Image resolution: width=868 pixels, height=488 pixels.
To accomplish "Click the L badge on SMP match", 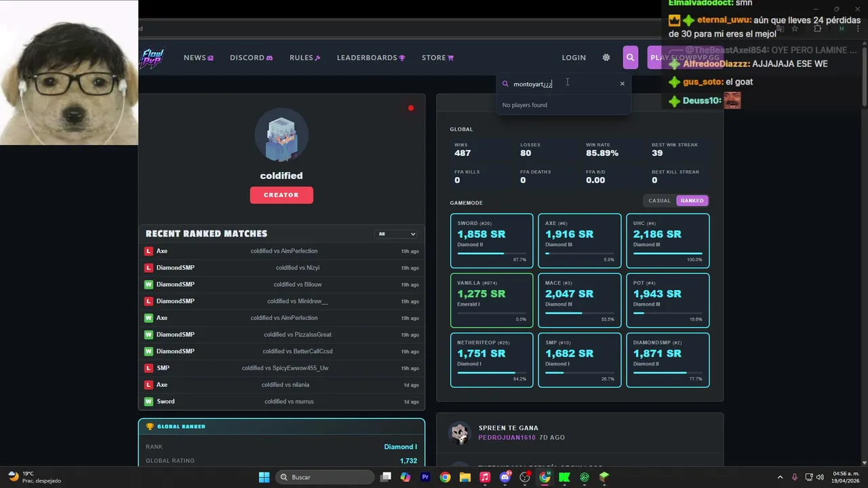I will point(149,368).
